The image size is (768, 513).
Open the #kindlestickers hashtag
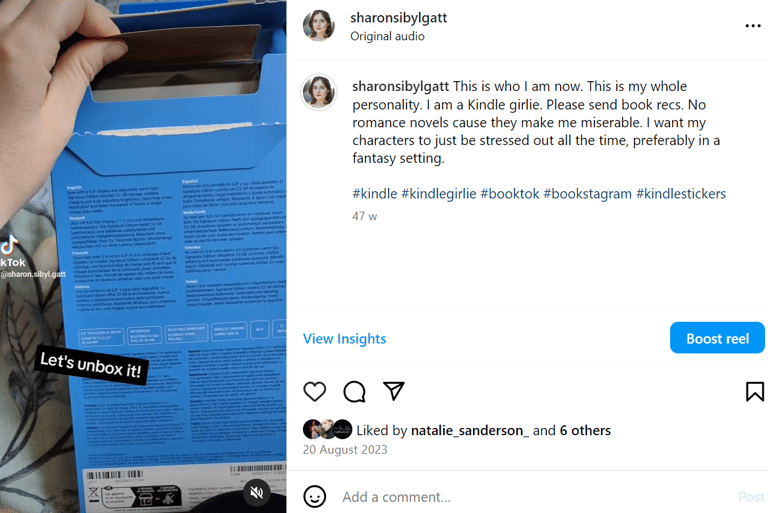[681, 194]
